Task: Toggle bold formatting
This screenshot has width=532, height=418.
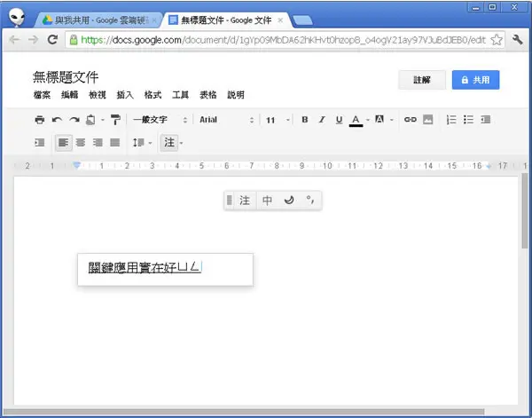Action: click(305, 120)
